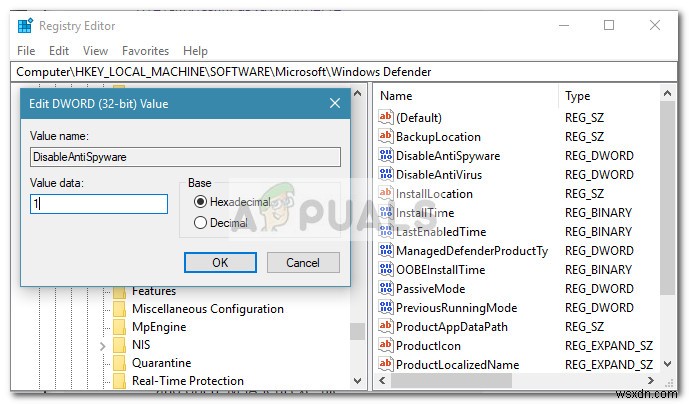
Task: Click the values list scroll down arrow
Action: click(x=667, y=364)
